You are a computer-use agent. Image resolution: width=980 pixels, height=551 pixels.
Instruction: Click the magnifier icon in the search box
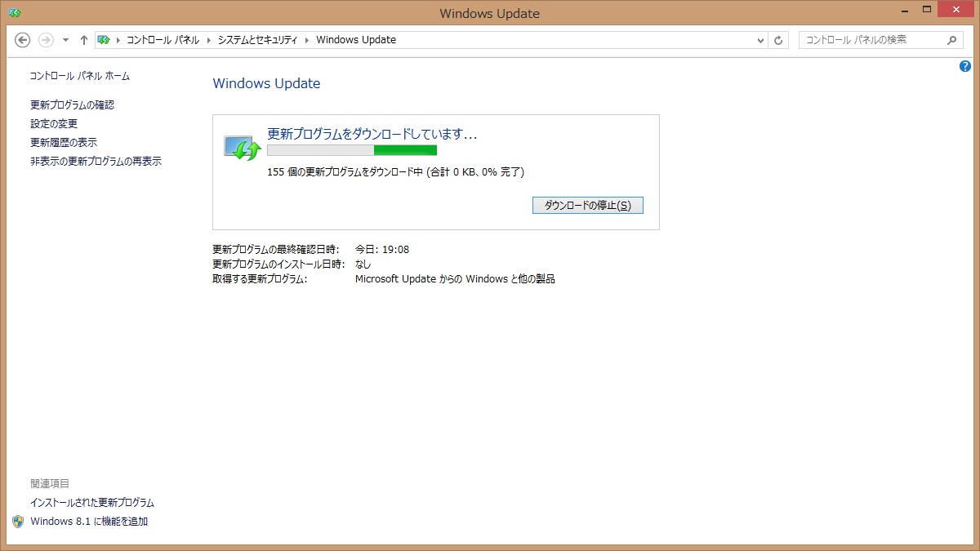[951, 40]
